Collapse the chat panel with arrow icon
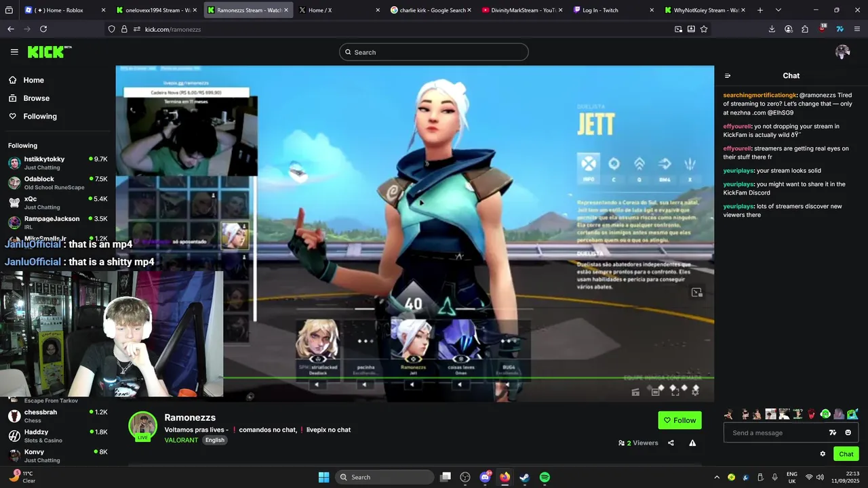868x488 pixels. 728,76
